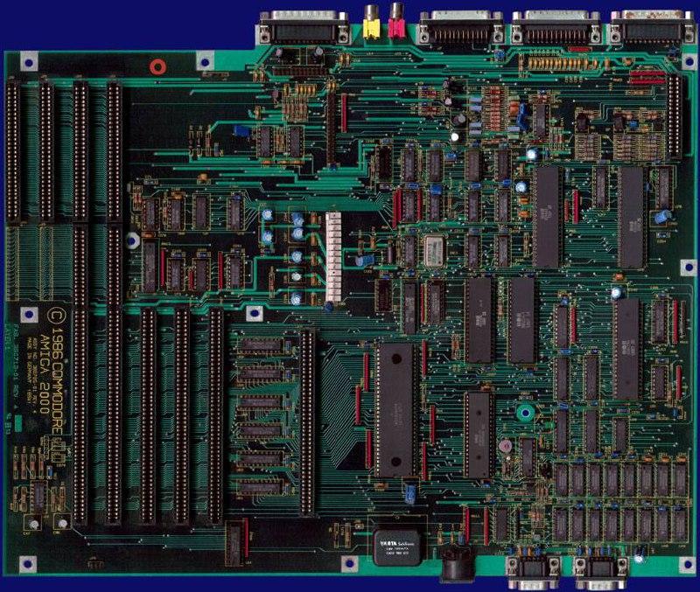700x592 pixels.
Task: Click the red-ringed mounting hole
Action: tap(158, 67)
